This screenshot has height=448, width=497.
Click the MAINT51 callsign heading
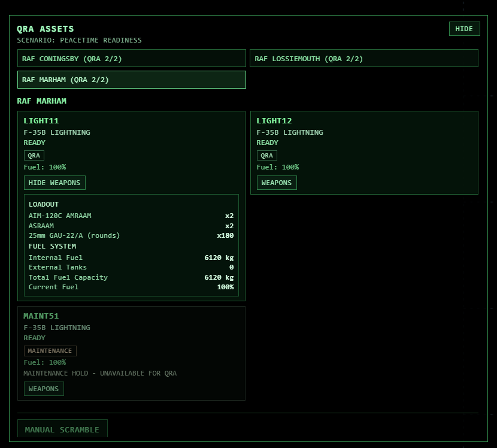click(x=41, y=316)
